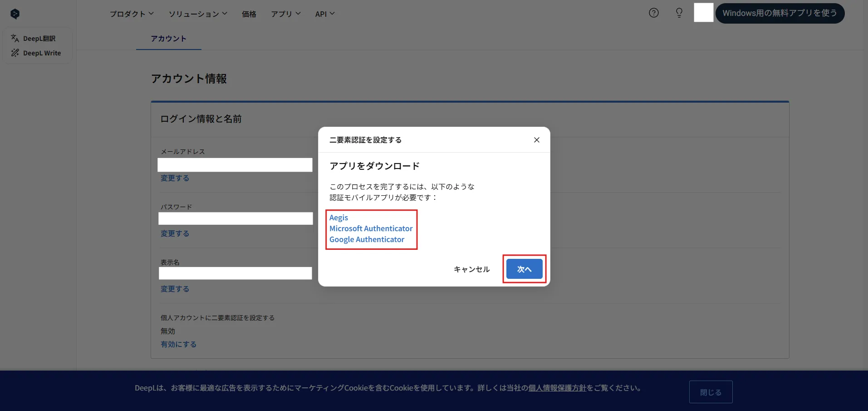The image size is (868, 411).
Task: Open the 価格 menu item
Action: coord(249,14)
